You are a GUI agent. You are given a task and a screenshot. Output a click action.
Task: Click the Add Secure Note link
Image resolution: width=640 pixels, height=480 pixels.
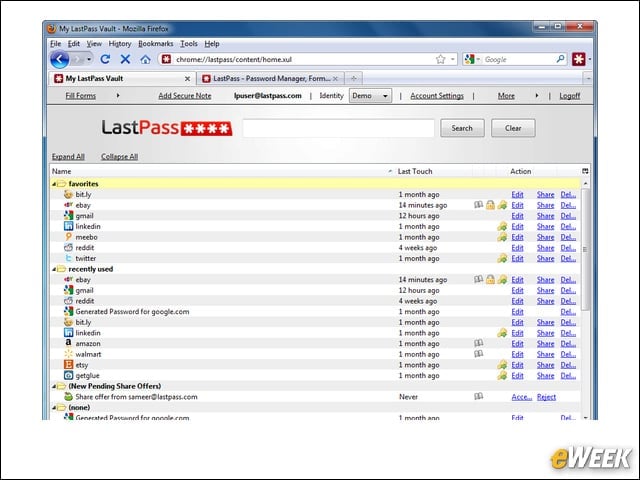(184, 96)
